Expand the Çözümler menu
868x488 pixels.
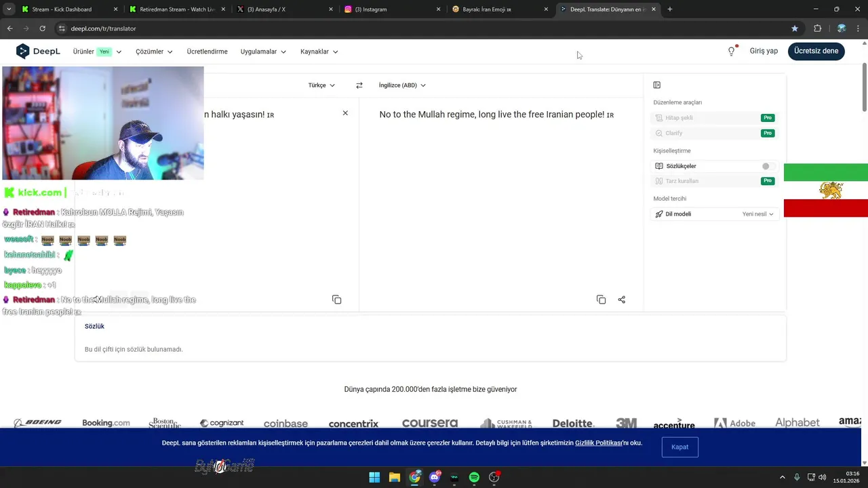(154, 52)
